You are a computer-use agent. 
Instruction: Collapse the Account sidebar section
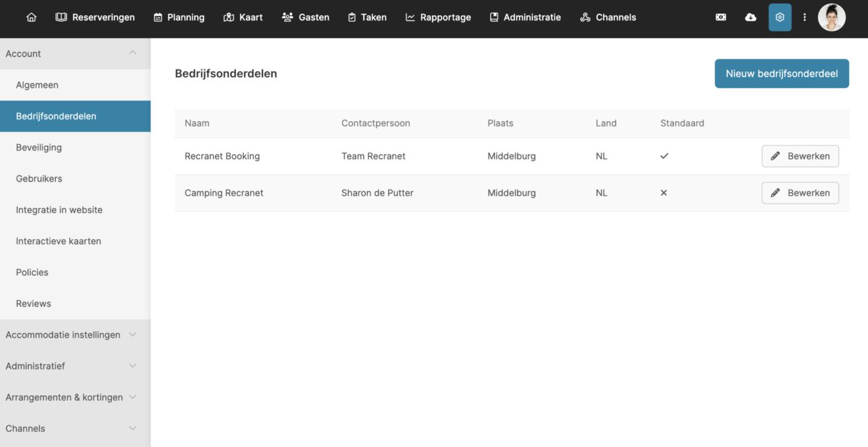pos(133,53)
